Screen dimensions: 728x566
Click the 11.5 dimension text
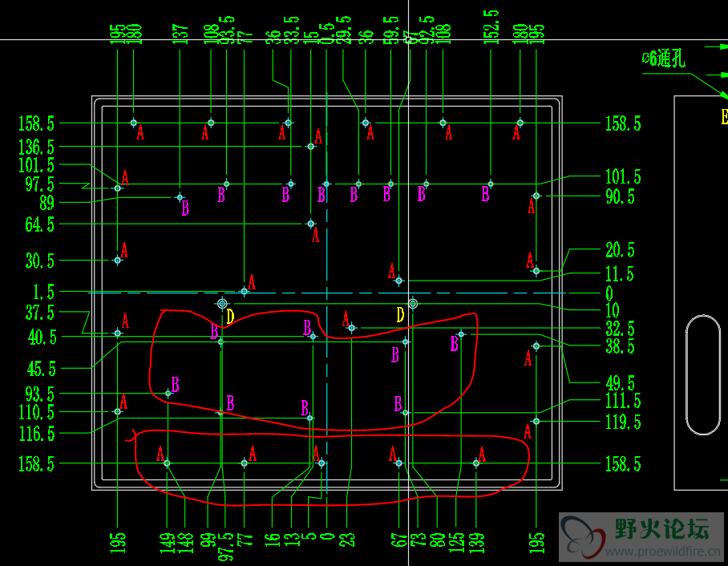620,274
